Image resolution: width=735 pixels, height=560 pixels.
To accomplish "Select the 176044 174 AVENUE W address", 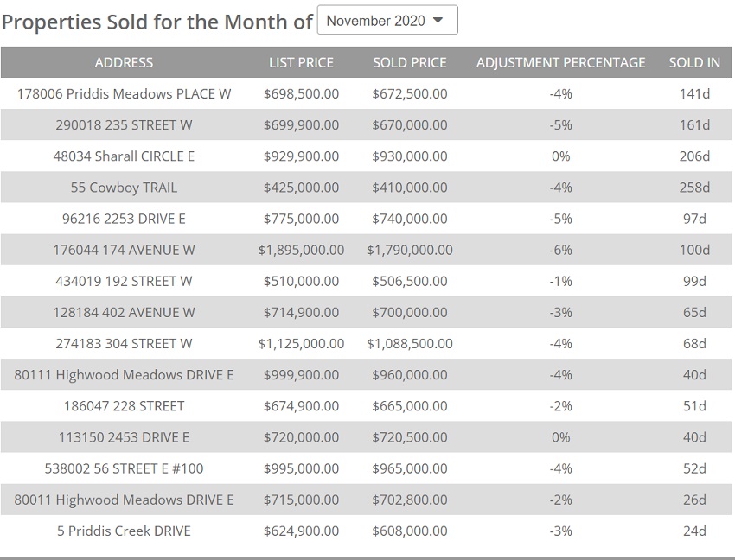I will [124, 250].
